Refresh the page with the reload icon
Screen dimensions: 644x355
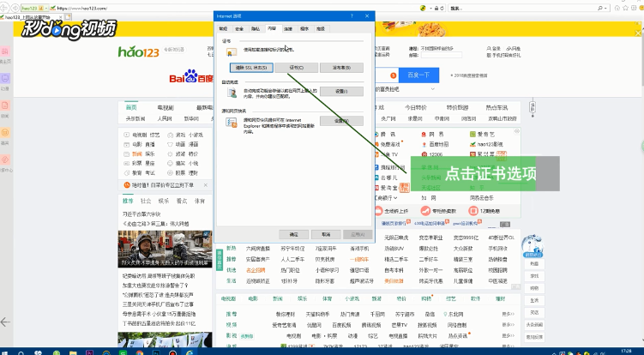[x=442, y=9]
